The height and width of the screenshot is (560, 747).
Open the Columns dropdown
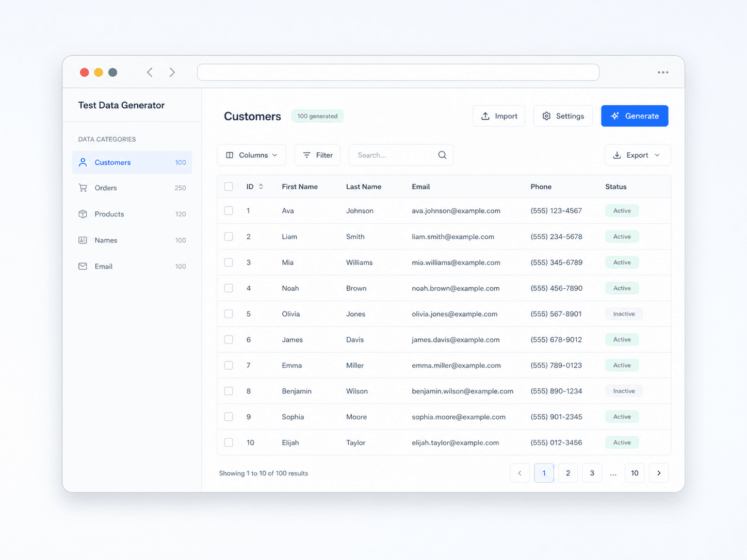tap(252, 155)
